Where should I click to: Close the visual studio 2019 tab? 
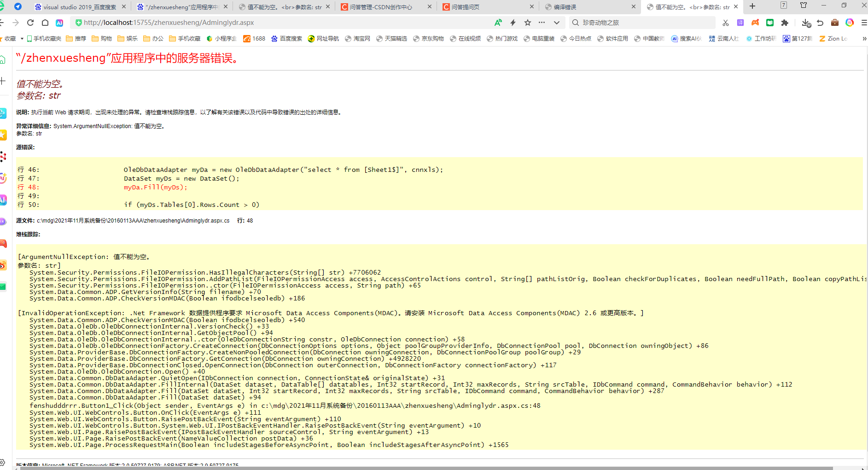pos(124,7)
